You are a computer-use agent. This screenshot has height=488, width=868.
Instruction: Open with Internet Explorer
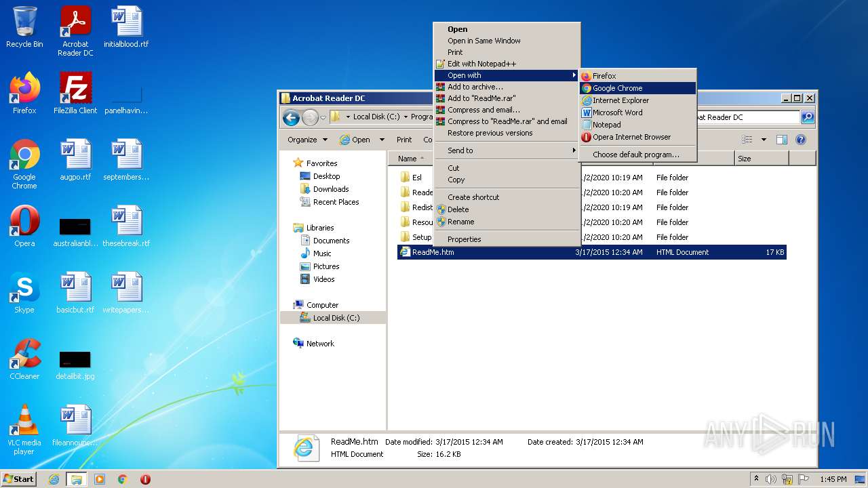pyautogui.click(x=637, y=100)
